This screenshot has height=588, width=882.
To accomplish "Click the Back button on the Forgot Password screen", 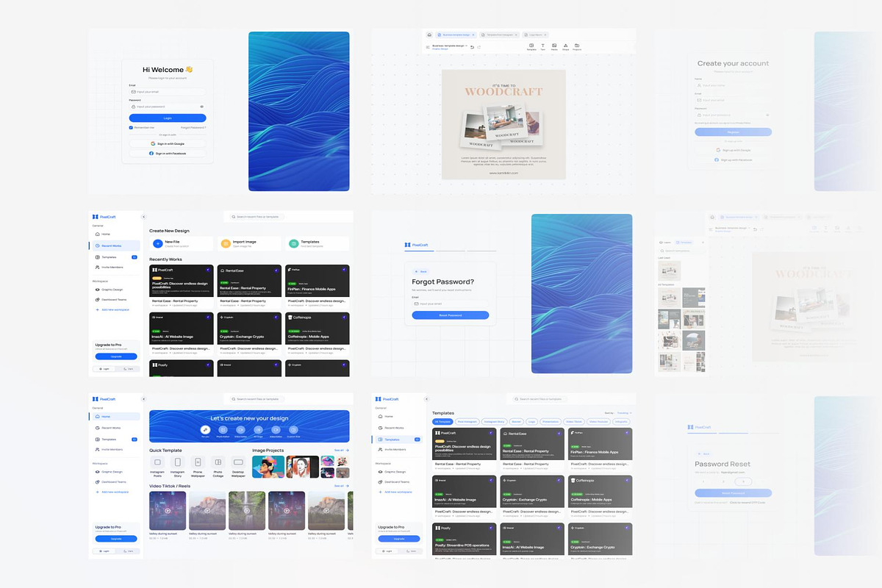I will click(x=420, y=271).
